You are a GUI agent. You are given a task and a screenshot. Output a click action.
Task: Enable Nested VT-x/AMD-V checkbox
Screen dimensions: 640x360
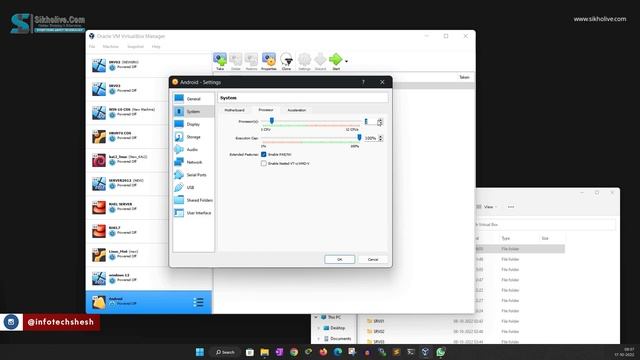click(x=264, y=163)
